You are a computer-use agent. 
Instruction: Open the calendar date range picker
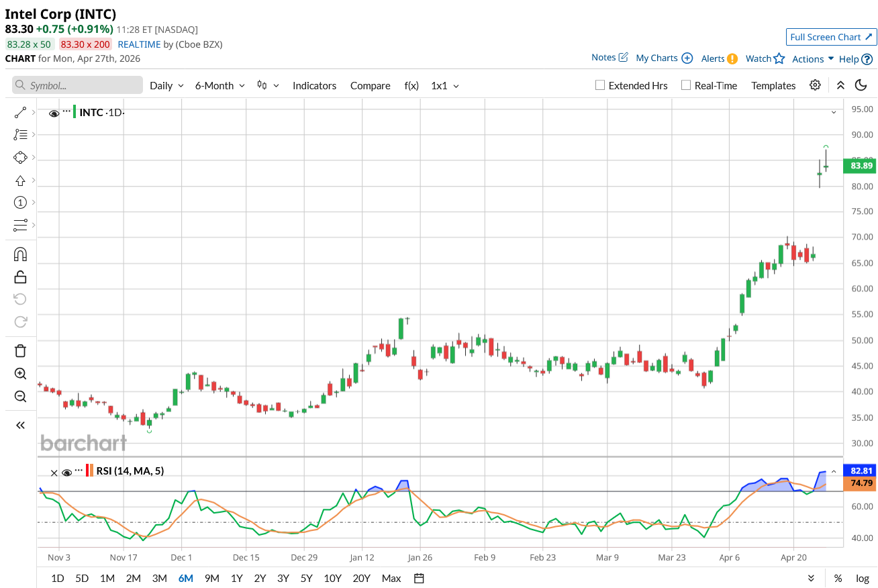point(419,578)
